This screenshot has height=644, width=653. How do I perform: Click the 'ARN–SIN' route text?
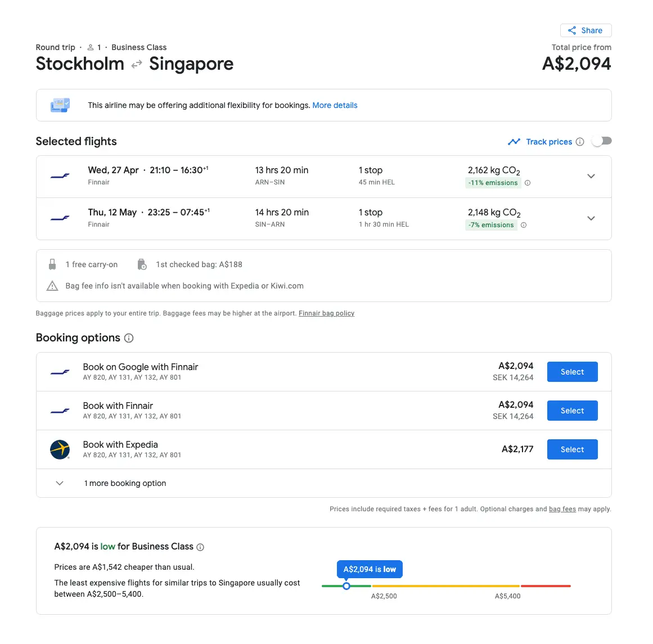pyautogui.click(x=270, y=182)
